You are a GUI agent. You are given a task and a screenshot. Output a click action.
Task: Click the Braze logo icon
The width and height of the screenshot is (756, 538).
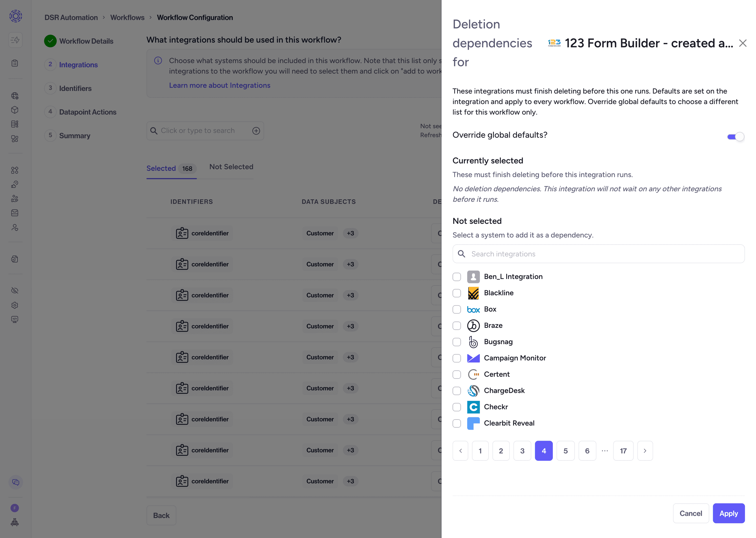[473, 326]
